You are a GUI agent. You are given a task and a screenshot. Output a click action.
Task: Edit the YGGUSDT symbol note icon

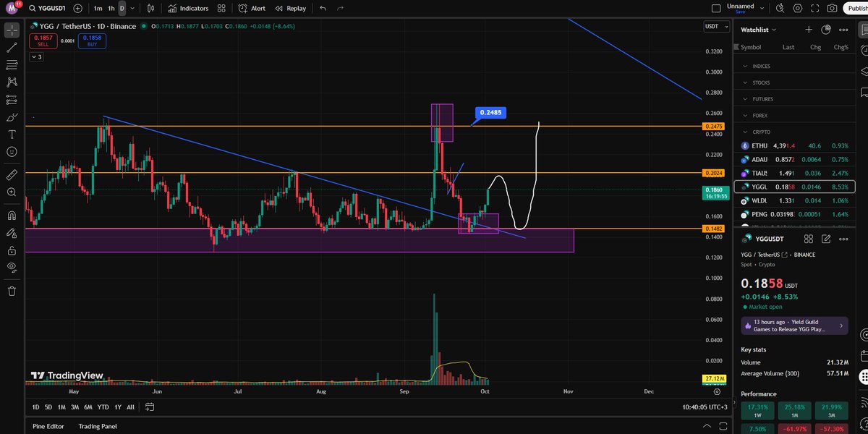pos(826,238)
